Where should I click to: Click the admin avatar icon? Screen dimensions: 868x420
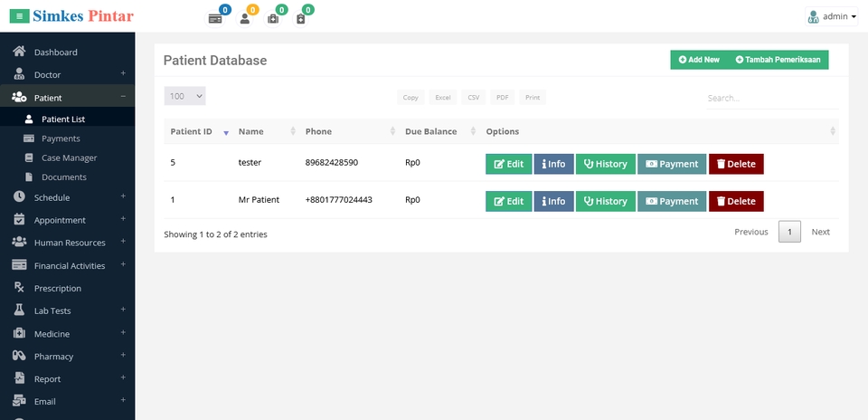click(813, 16)
